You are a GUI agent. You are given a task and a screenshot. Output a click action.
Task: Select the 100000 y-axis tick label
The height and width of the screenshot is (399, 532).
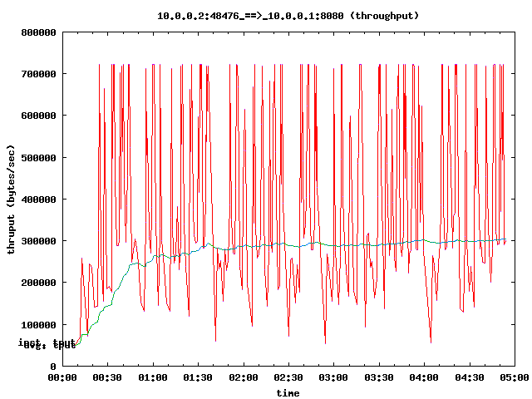click(x=38, y=324)
